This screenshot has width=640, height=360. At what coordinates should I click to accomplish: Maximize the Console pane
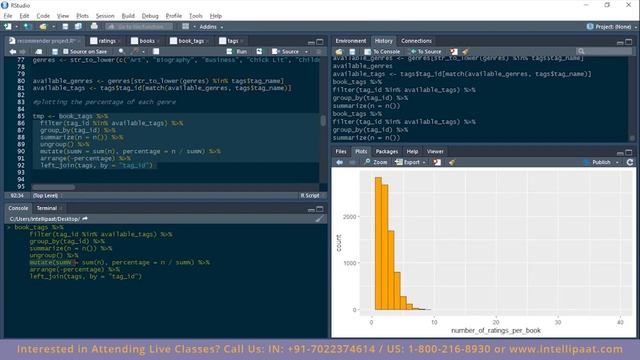coord(320,209)
